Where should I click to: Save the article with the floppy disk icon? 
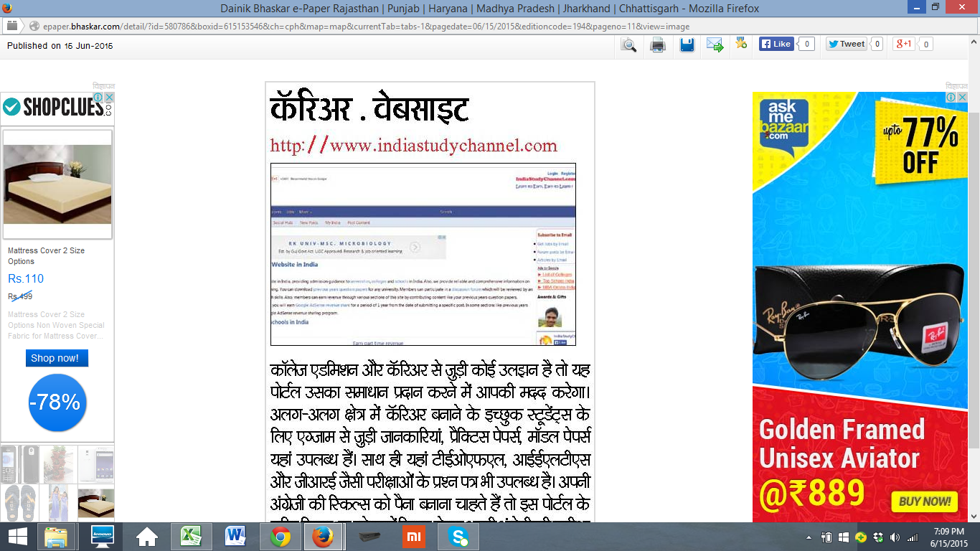687,45
